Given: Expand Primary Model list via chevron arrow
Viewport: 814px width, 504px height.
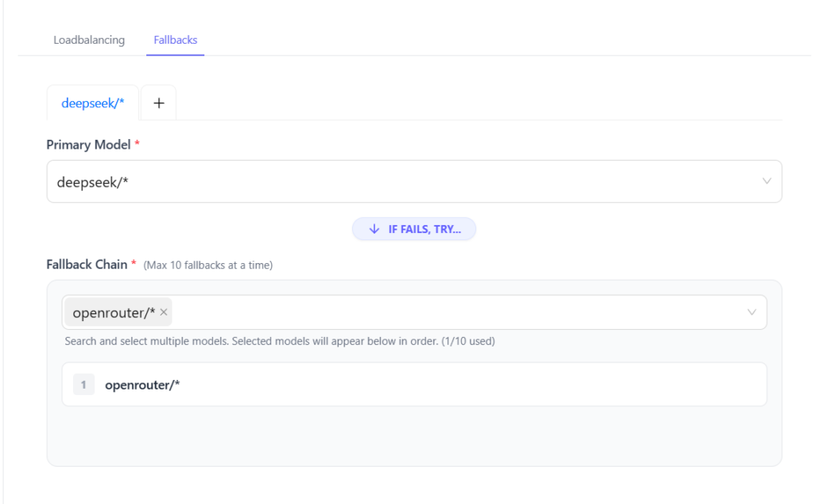Looking at the screenshot, I should [x=766, y=181].
